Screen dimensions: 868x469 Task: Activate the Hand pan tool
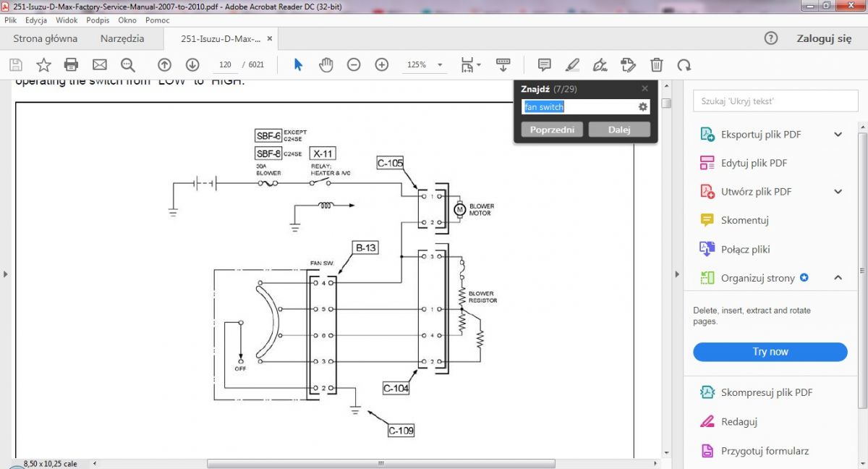click(x=326, y=65)
